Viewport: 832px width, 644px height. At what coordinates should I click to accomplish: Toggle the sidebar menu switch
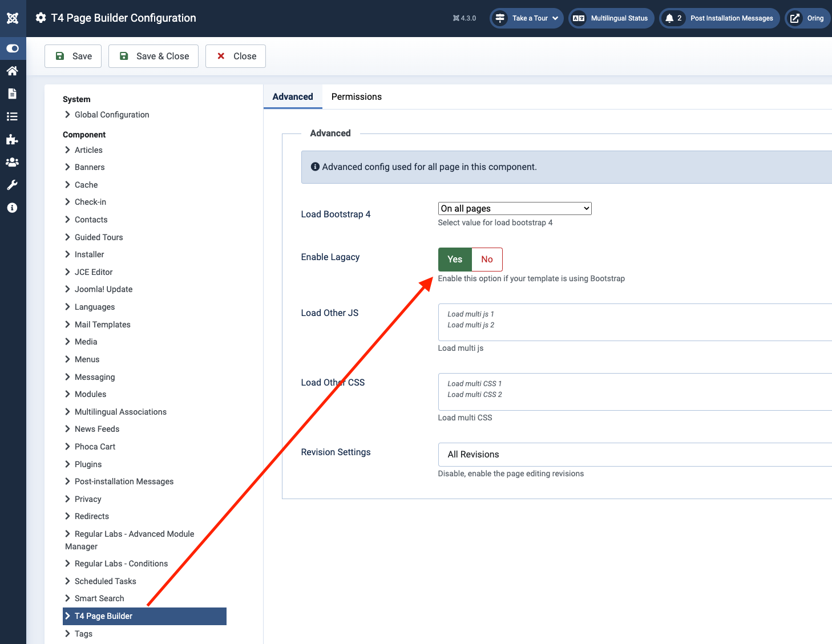[x=13, y=48]
